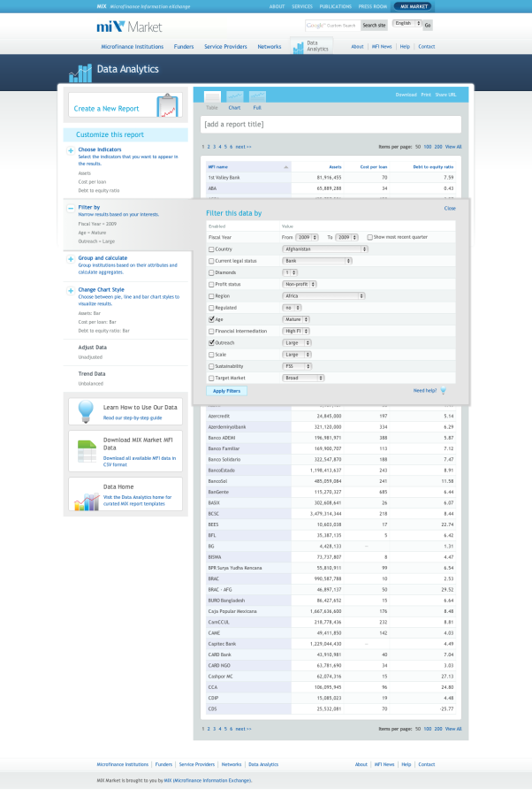Click the spreadsheet icon for Download MIX Market MFI Data

click(87, 451)
